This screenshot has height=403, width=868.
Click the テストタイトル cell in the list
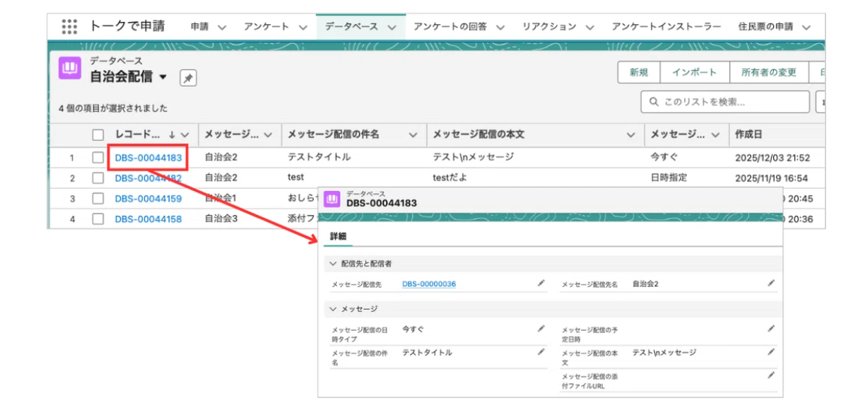[x=319, y=158]
